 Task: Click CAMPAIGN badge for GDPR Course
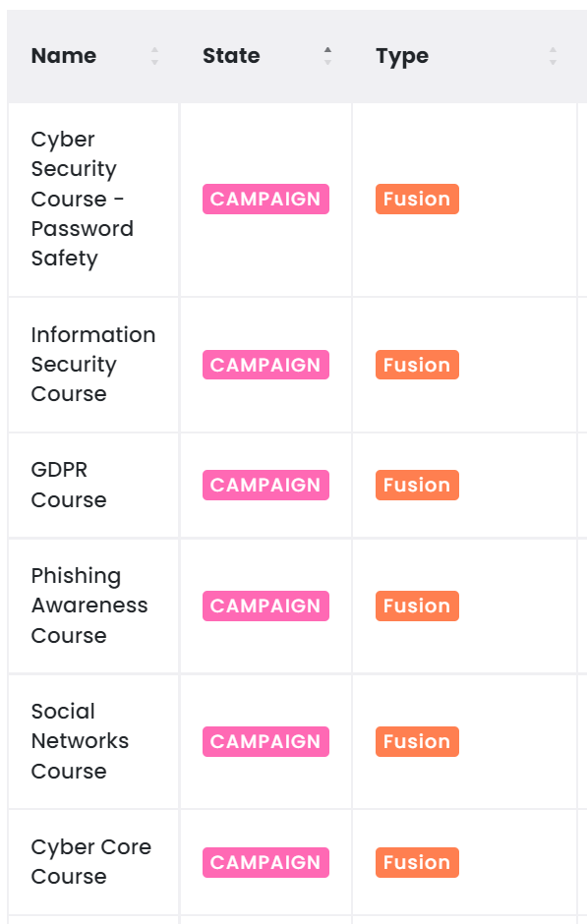(265, 485)
